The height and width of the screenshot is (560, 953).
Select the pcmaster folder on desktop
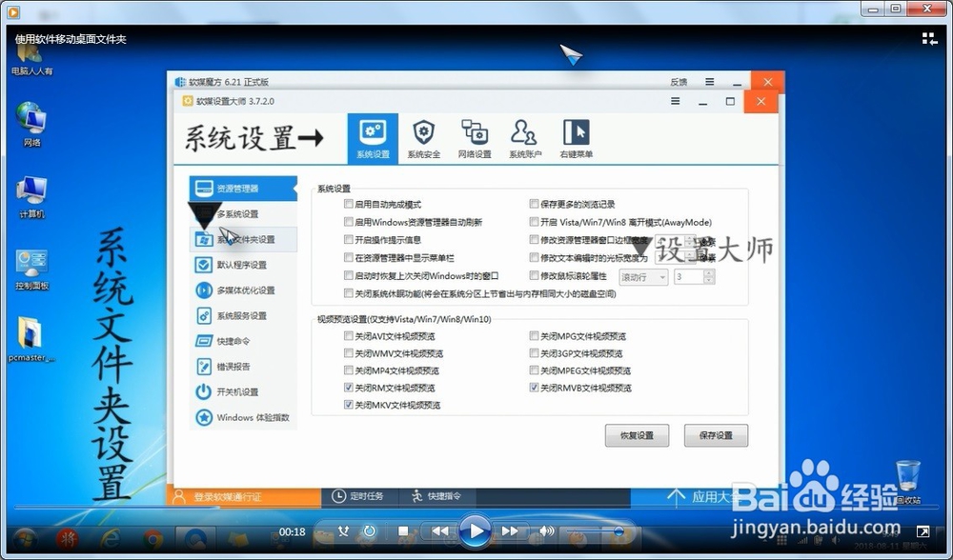click(x=31, y=339)
